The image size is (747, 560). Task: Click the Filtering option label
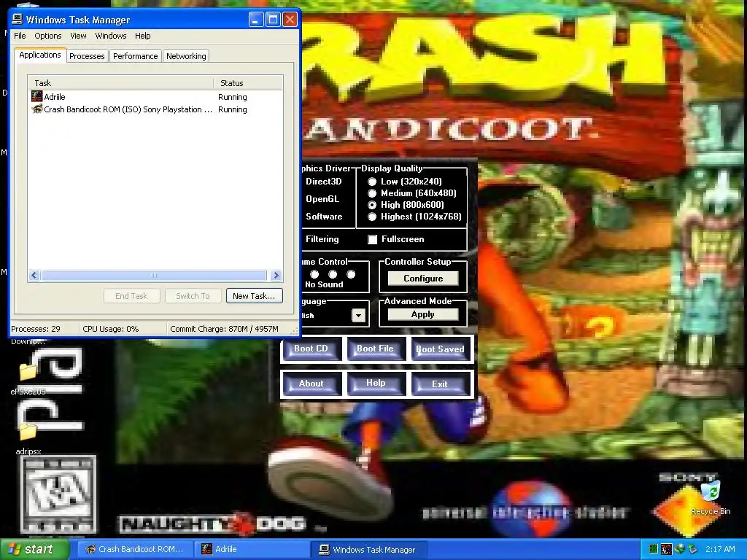click(322, 239)
